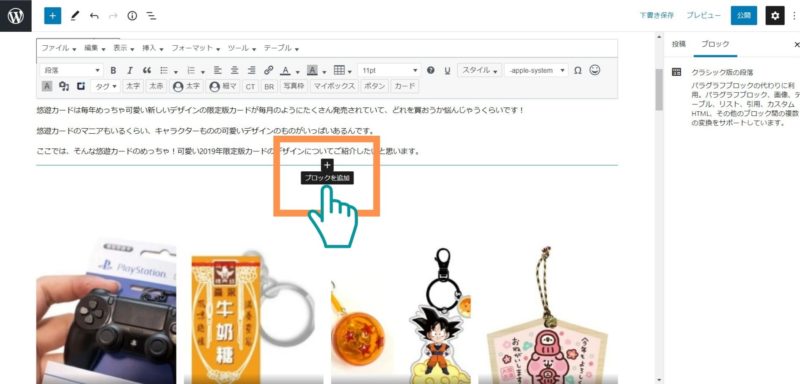
Task: Click the 公開 publish button
Action: (x=744, y=16)
